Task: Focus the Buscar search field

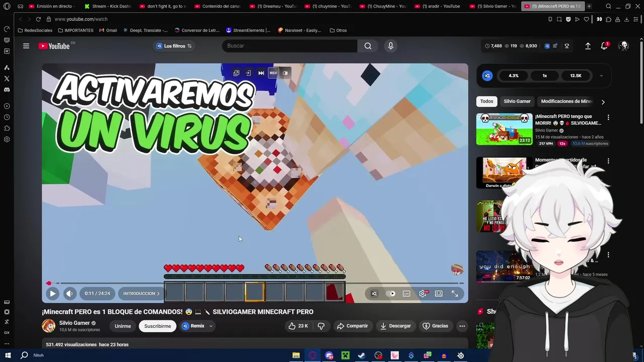Action: (290, 46)
